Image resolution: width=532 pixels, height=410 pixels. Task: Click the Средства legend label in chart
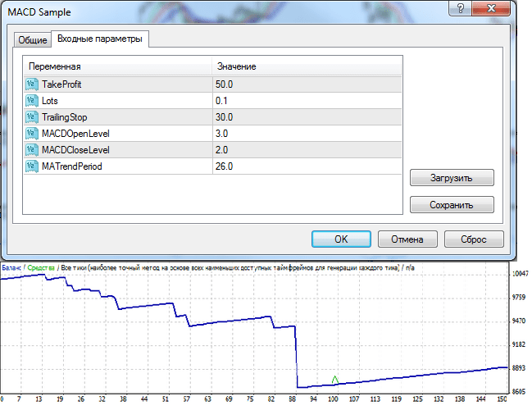(x=41, y=268)
